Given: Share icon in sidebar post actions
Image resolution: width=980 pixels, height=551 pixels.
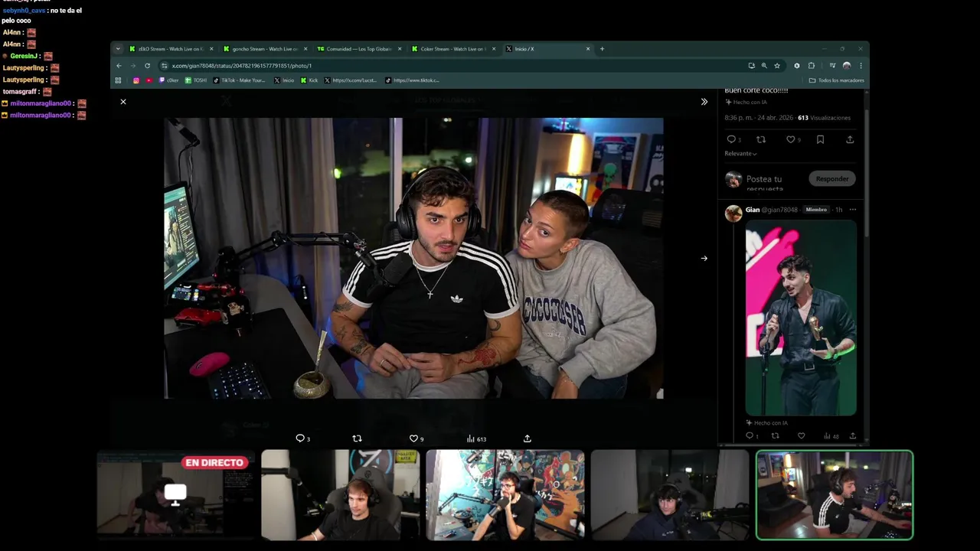Looking at the screenshot, I should [x=850, y=139].
